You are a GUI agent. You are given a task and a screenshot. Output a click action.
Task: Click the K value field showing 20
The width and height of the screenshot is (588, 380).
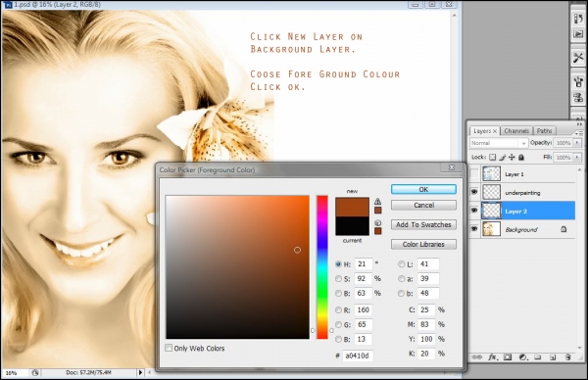click(x=426, y=354)
